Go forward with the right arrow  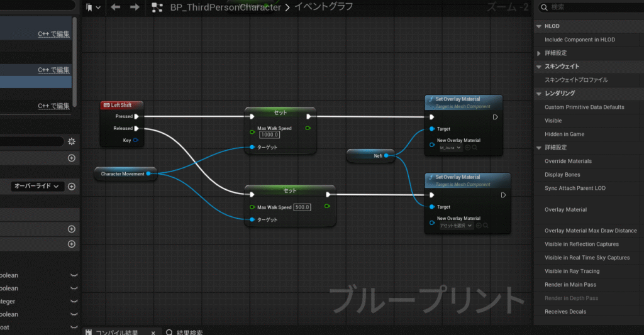[x=135, y=8]
